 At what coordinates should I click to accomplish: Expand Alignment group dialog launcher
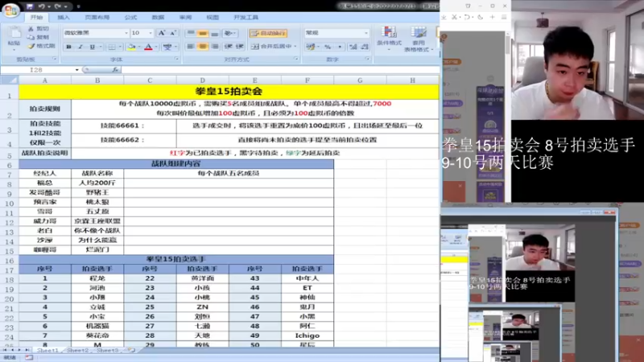click(296, 60)
